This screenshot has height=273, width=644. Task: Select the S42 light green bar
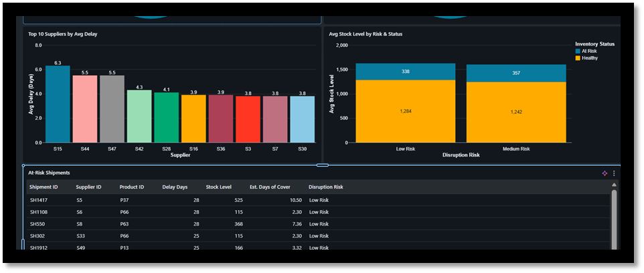139,116
